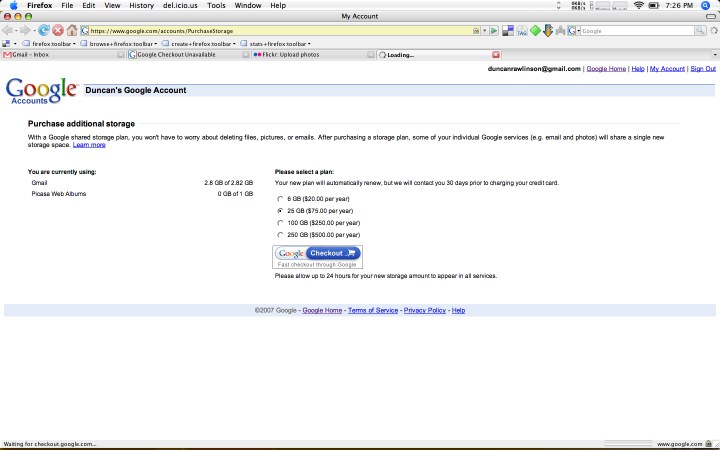Image resolution: width=720 pixels, height=450 pixels.
Task: Expand the stats+firefox:toolbar bookmark folder
Action: pyautogui.click(x=276, y=44)
